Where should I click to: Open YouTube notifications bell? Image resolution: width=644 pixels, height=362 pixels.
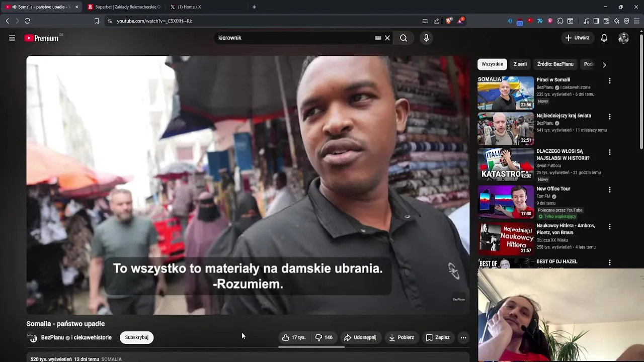tap(604, 38)
